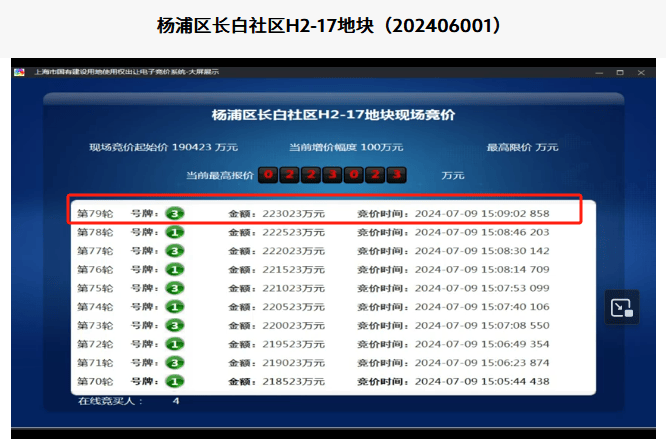The image size is (666, 447).
Task: Click the round label 第73轮
Action: 95,326
